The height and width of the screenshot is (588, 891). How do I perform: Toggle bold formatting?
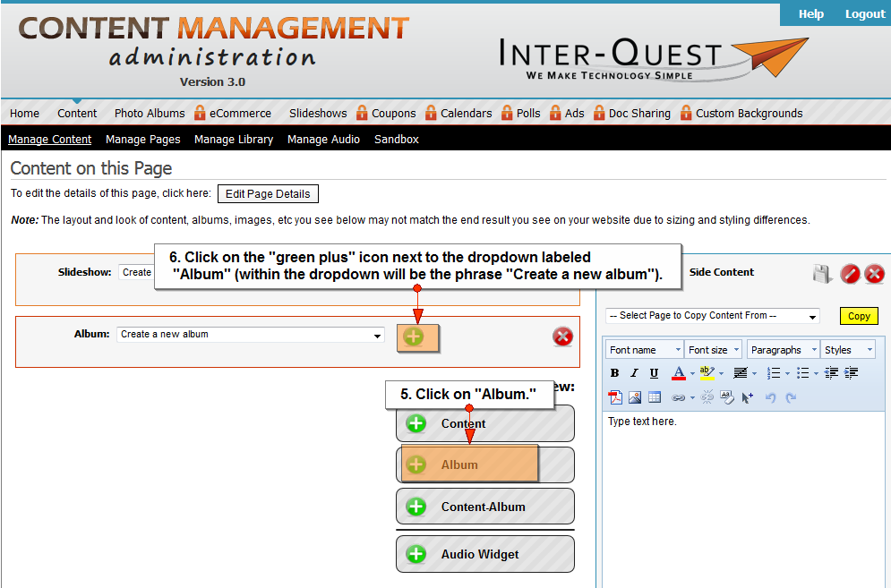pos(614,373)
